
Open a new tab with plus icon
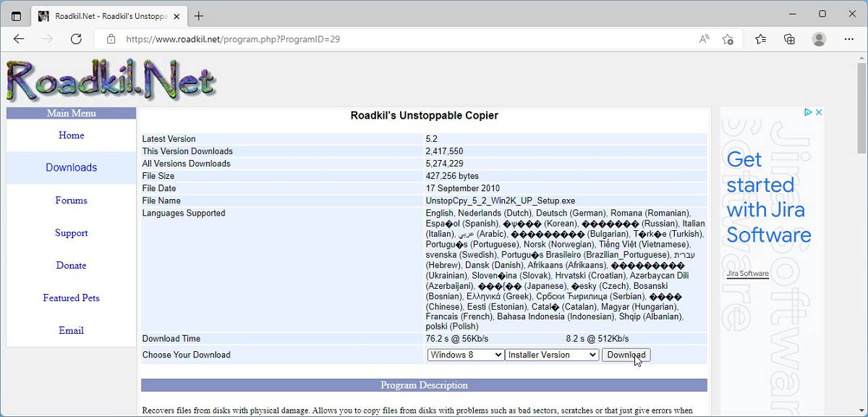click(199, 16)
